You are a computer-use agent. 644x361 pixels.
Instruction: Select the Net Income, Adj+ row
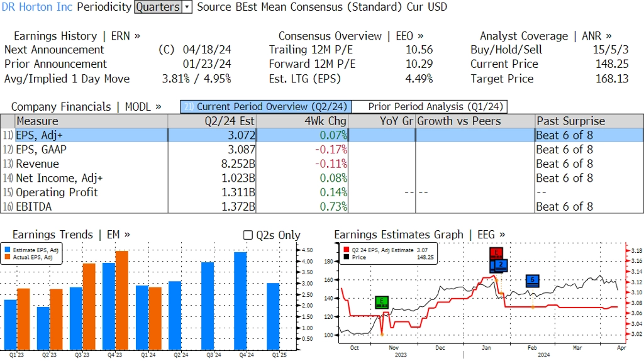coord(322,178)
